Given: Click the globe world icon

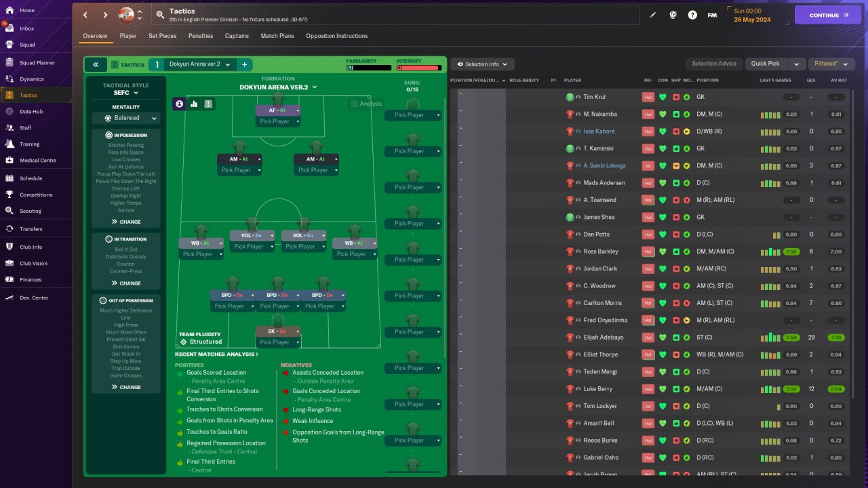Looking at the screenshot, I should point(673,15).
